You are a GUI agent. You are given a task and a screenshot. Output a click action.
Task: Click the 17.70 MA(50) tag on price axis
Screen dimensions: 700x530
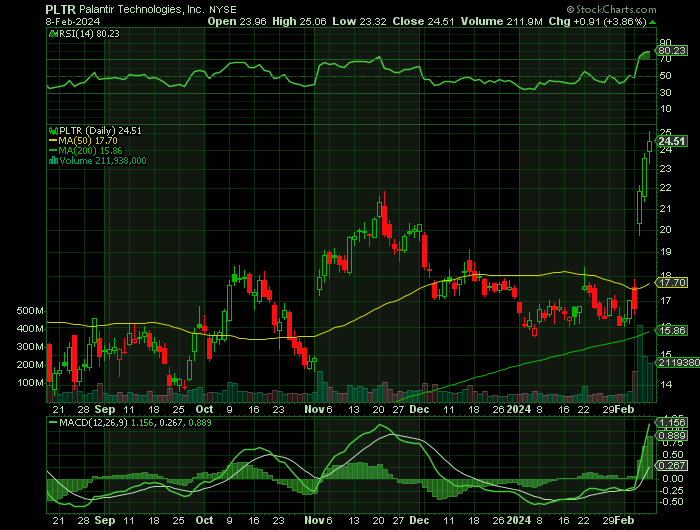click(x=672, y=283)
